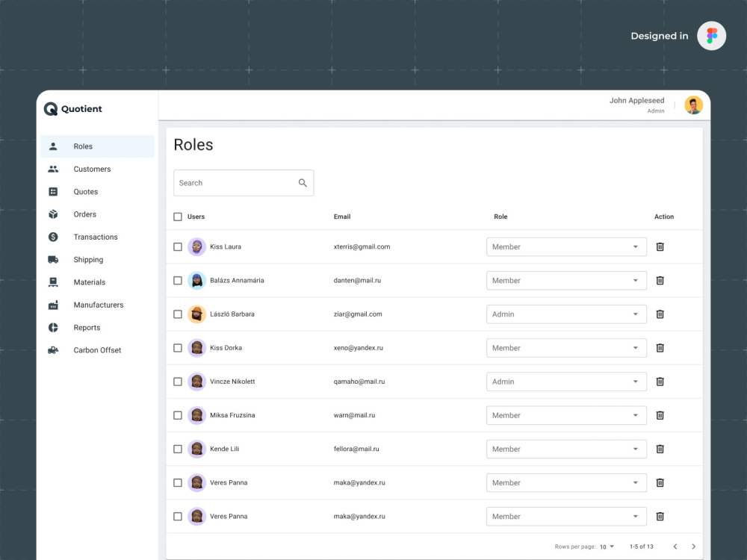The image size is (747, 560).
Task: Open the Orders menu item
Action: [x=97, y=214]
